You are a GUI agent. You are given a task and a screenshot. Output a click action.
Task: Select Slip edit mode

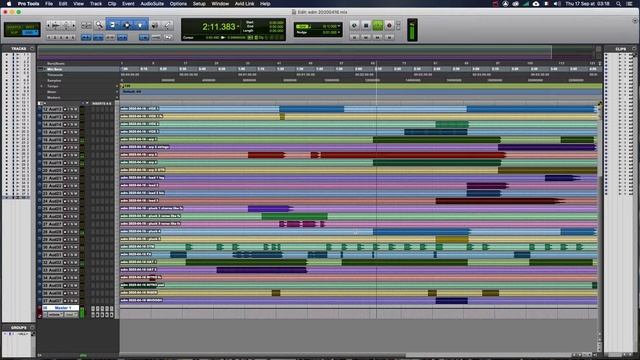(x=14, y=32)
